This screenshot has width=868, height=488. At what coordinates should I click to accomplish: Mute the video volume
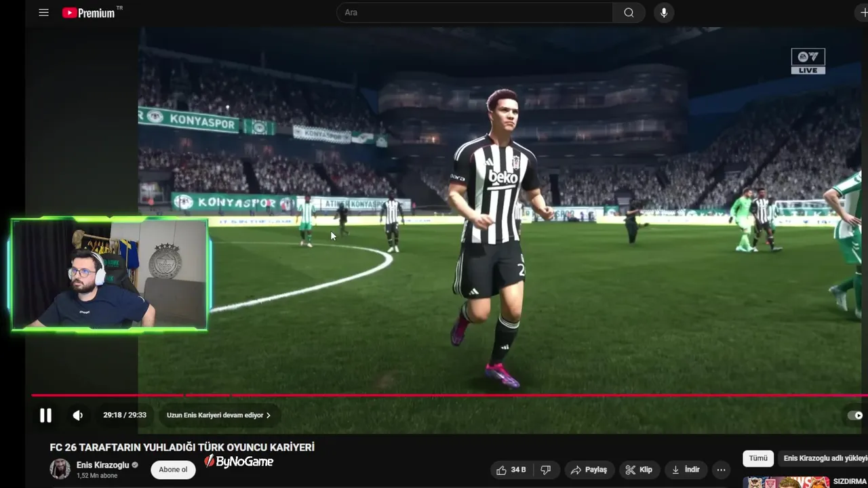coord(78,415)
